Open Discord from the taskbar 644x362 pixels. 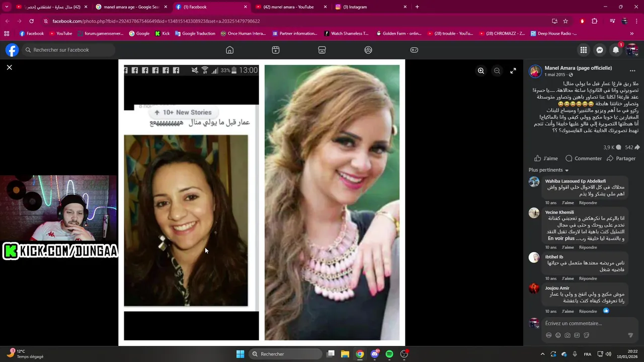(x=374, y=354)
